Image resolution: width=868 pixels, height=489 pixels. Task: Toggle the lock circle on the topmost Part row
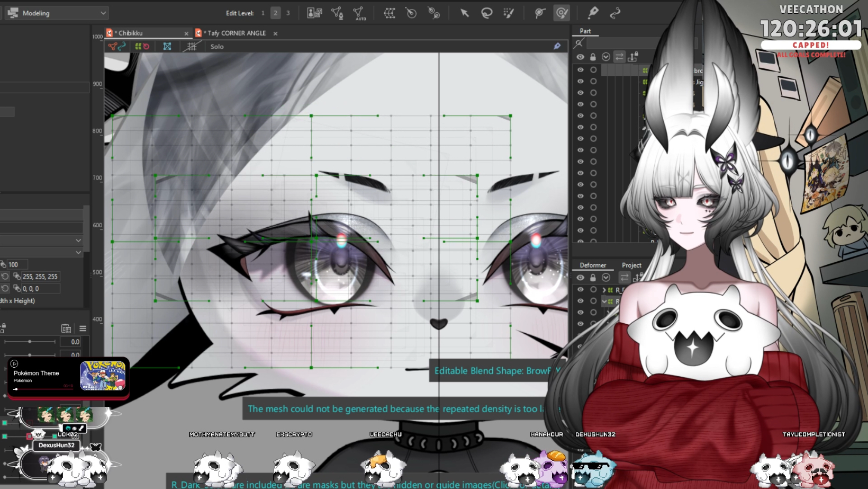[x=593, y=70]
